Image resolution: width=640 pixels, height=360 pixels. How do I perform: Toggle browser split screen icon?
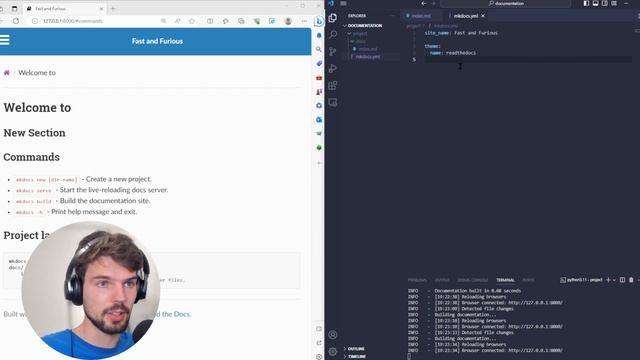210,21
